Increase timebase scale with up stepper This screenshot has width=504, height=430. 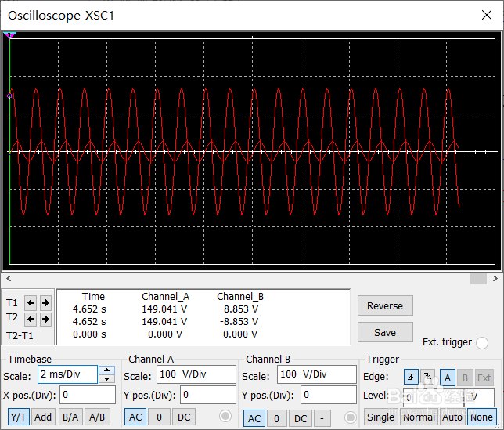point(106,370)
